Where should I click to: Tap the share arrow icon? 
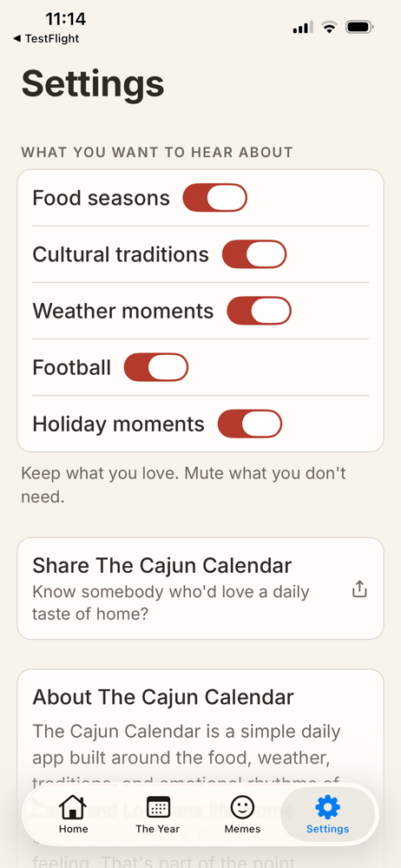(359, 589)
